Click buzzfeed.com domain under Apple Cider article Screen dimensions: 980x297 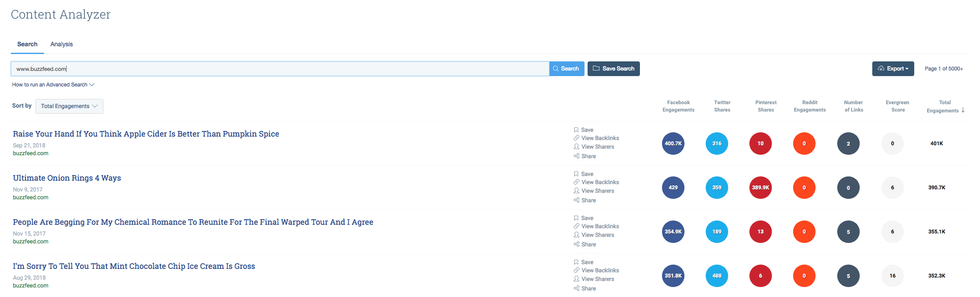(x=31, y=153)
